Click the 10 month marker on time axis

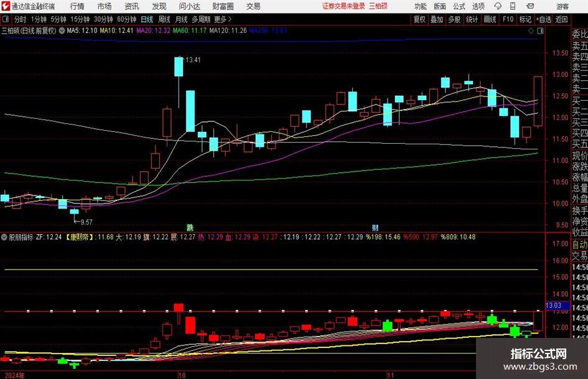click(x=182, y=375)
